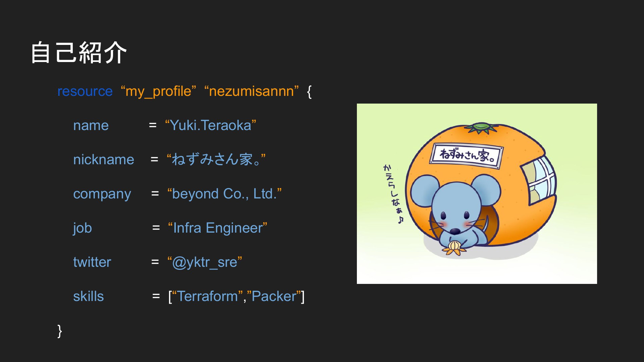Click the "Terraform" skill entry
Image resolution: width=644 pixels, height=362 pixels.
(207, 296)
